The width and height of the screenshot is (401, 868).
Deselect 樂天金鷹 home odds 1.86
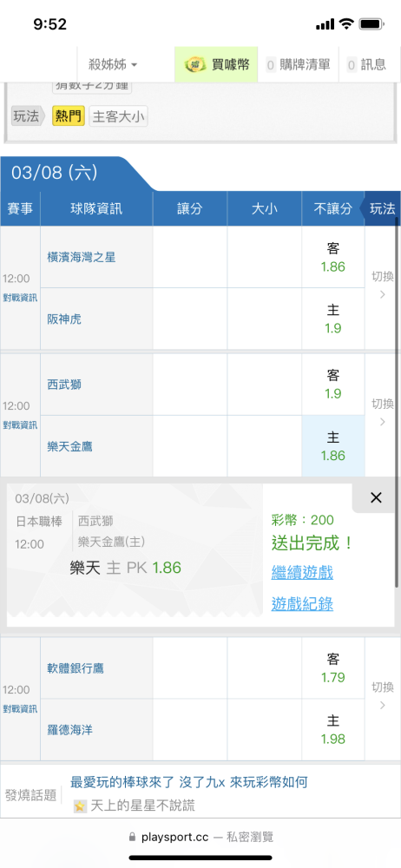click(333, 446)
